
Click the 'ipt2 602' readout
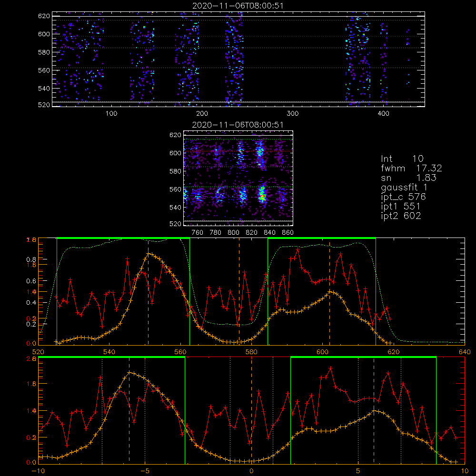click(x=401, y=216)
